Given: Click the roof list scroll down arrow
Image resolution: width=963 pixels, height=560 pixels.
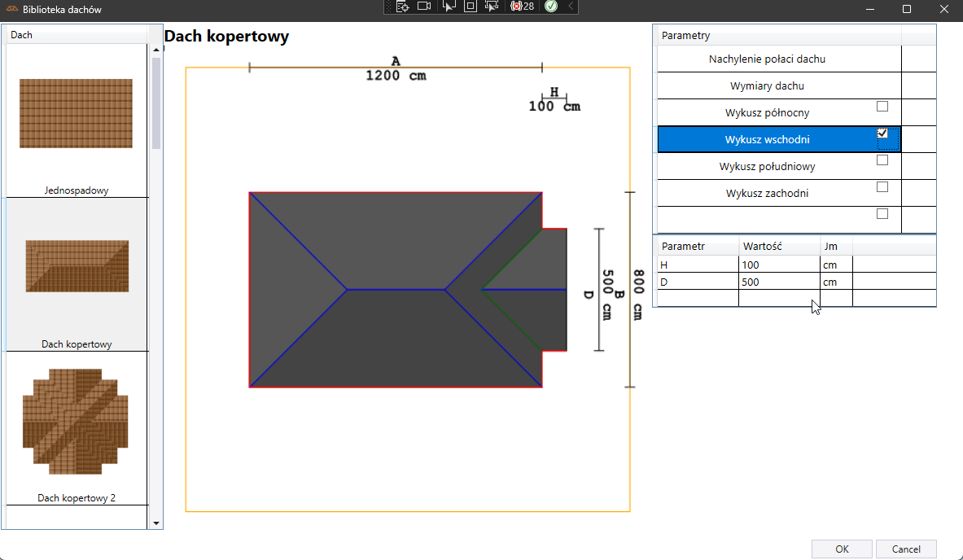Looking at the screenshot, I should tap(156, 523).
